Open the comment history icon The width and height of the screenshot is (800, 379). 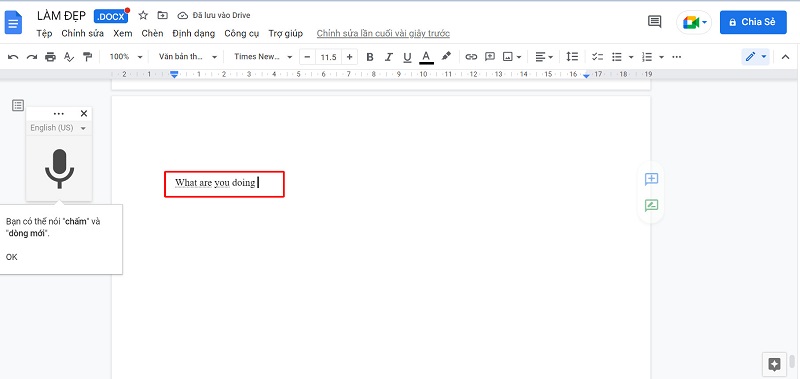click(x=654, y=21)
